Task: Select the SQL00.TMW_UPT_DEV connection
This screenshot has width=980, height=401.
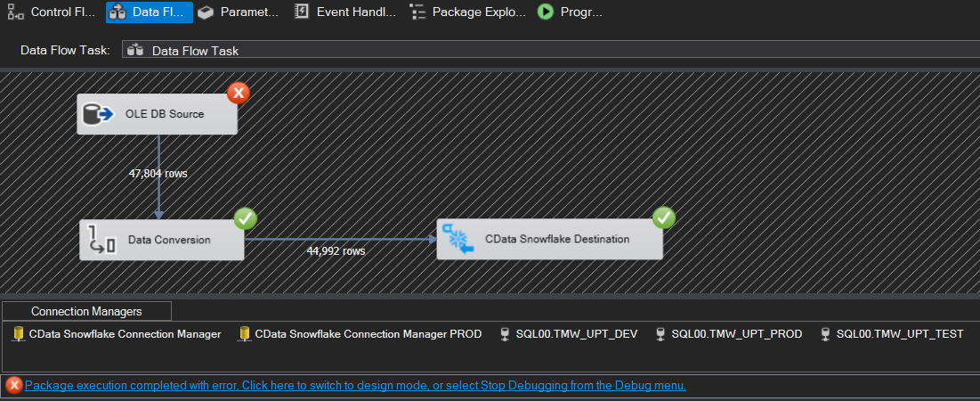Action: click(569, 334)
